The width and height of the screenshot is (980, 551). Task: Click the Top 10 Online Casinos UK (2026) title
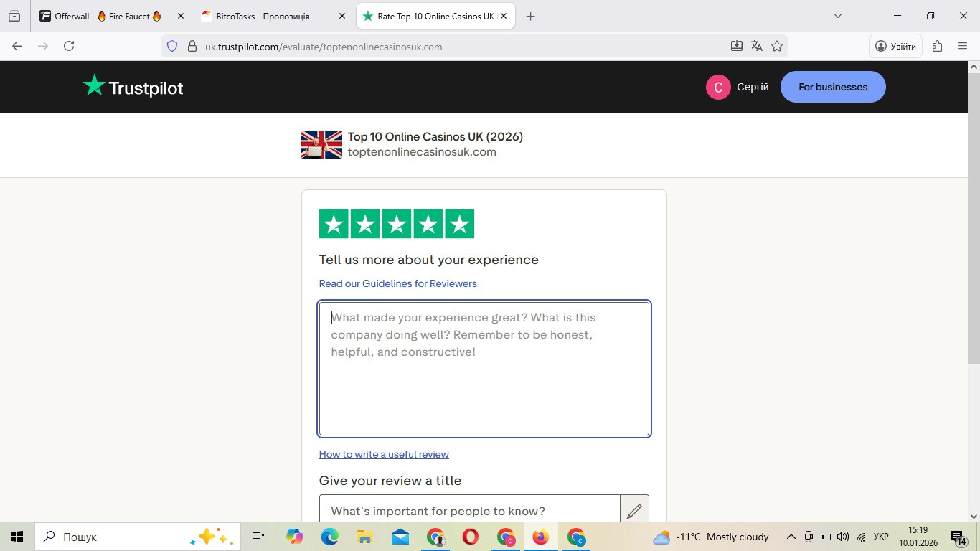point(435,136)
